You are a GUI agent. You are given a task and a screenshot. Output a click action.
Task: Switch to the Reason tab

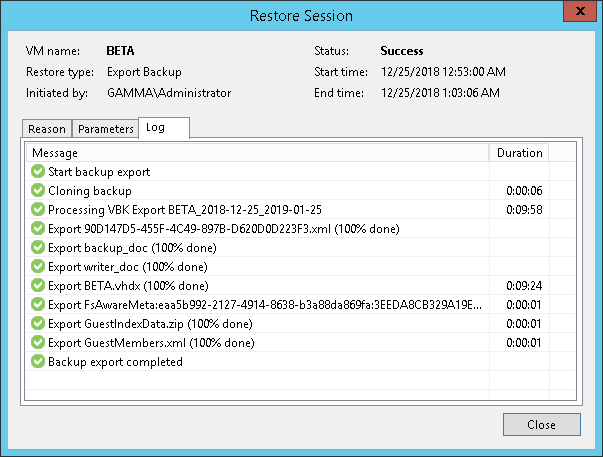(47, 129)
